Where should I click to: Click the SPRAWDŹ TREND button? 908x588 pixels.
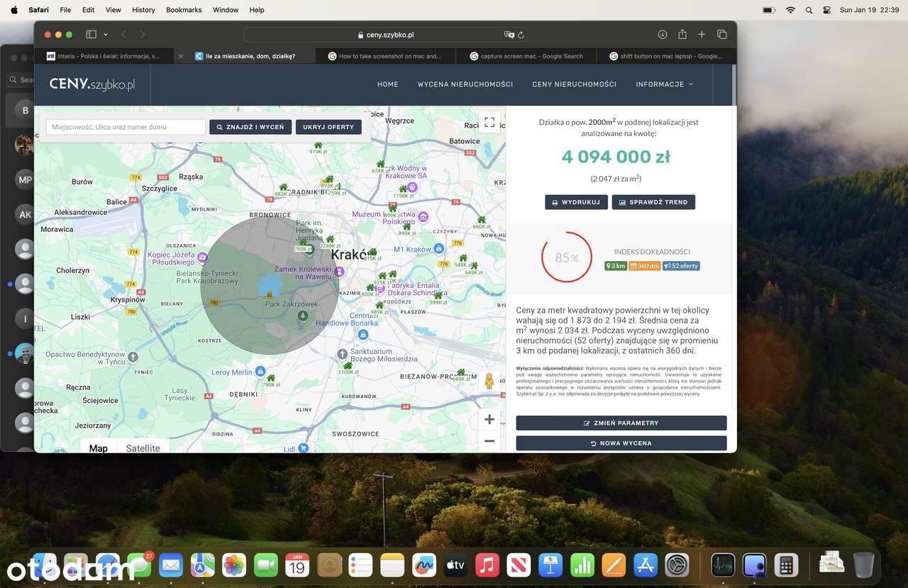(x=653, y=202)
